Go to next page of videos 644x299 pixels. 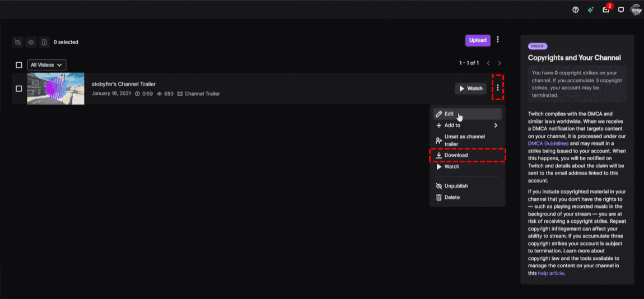[500, 63]
